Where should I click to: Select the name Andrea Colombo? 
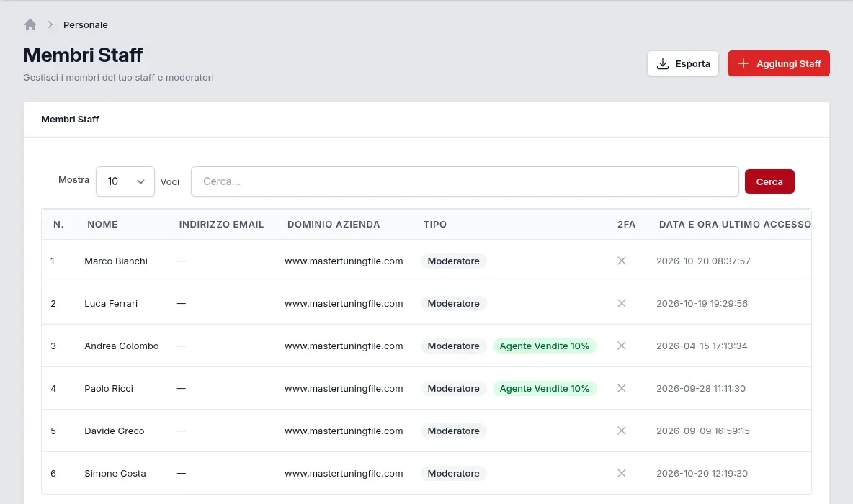click(x=121, y=346)
